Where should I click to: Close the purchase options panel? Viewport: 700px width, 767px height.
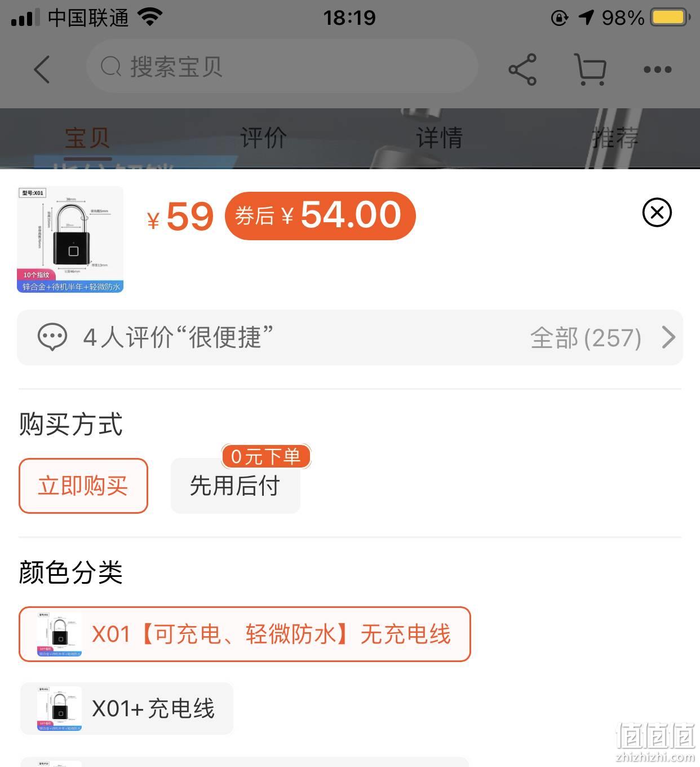tap(657, 213)
